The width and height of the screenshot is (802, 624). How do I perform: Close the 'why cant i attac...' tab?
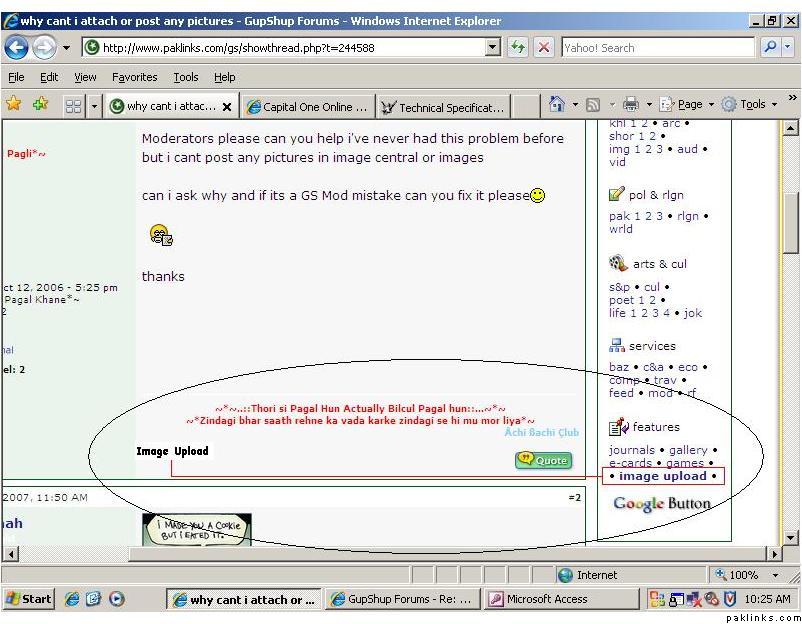pos(227,107)
